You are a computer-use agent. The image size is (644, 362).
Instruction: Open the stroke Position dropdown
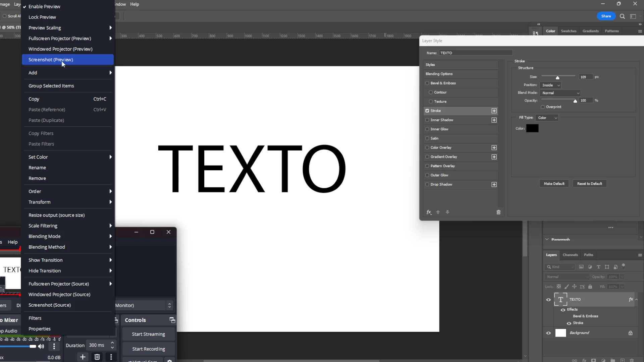(551, 85)
